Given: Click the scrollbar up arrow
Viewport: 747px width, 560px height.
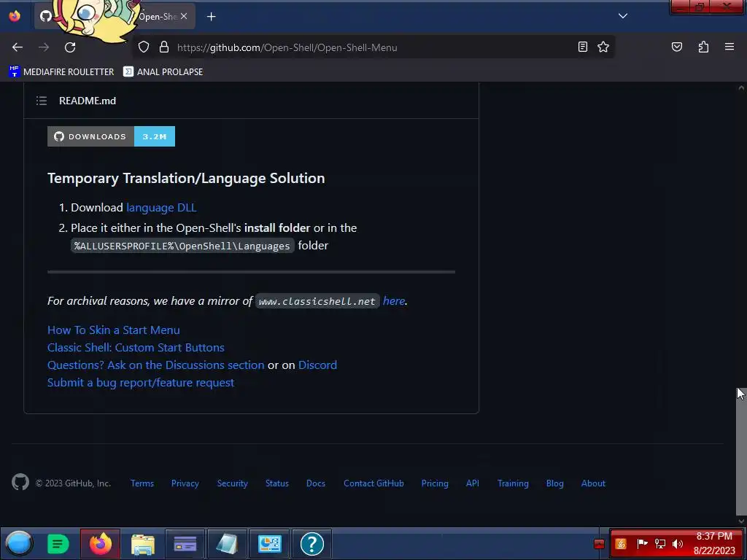Looking at the screenshot, I should (x=741, y=87).
